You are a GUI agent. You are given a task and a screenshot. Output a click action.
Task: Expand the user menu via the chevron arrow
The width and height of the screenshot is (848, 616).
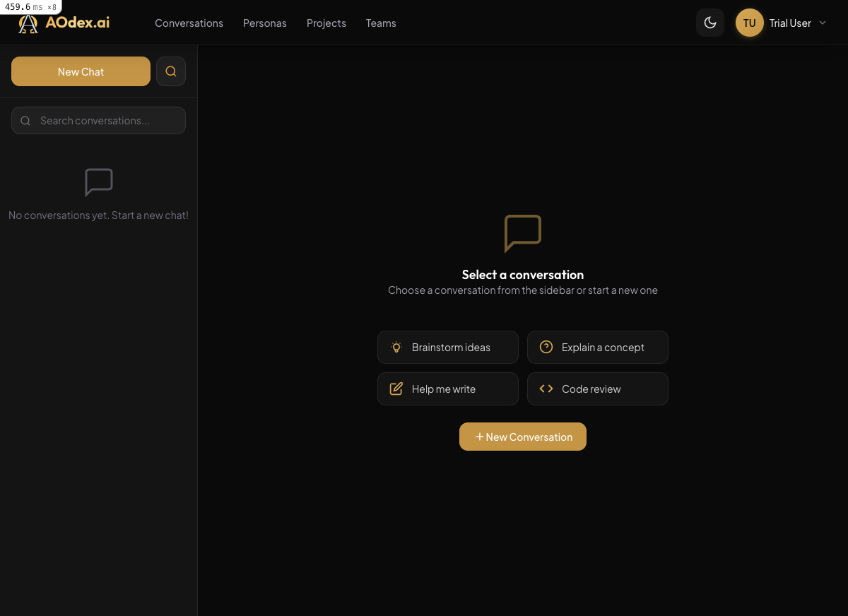pos(822,23)
